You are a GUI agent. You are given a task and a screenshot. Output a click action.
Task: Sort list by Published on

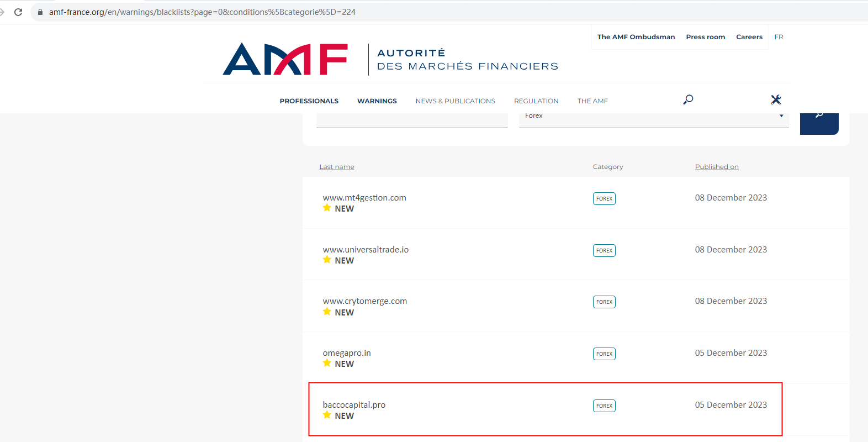coord(716,167)
